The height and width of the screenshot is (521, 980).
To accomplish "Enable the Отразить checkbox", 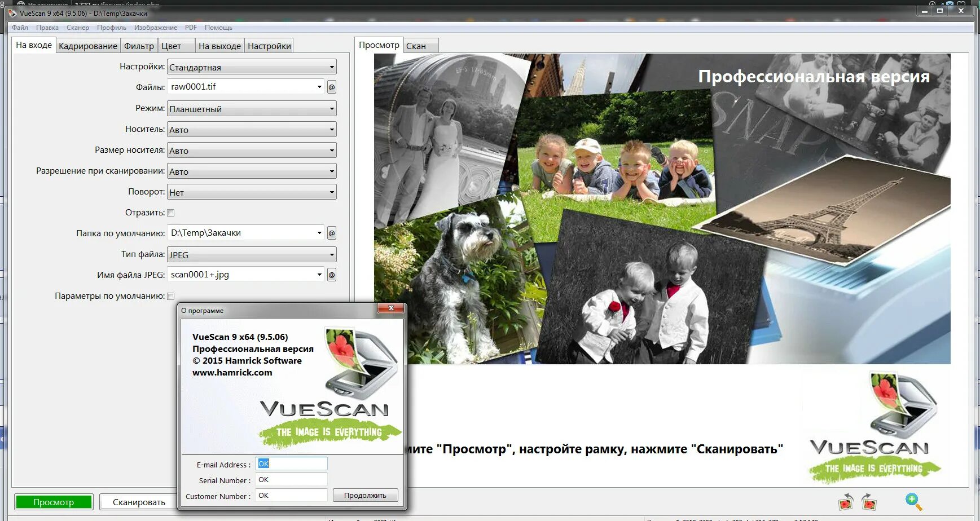I will [x=170, y=213].
